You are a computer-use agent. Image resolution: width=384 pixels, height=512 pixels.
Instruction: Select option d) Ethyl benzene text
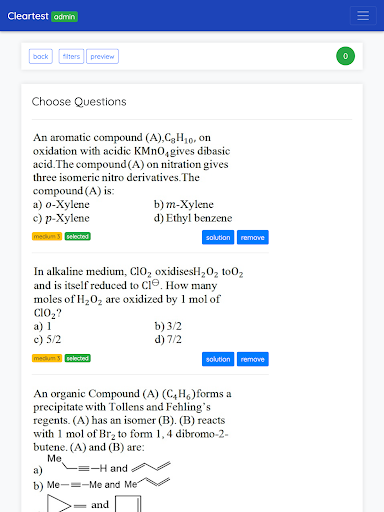193,218
